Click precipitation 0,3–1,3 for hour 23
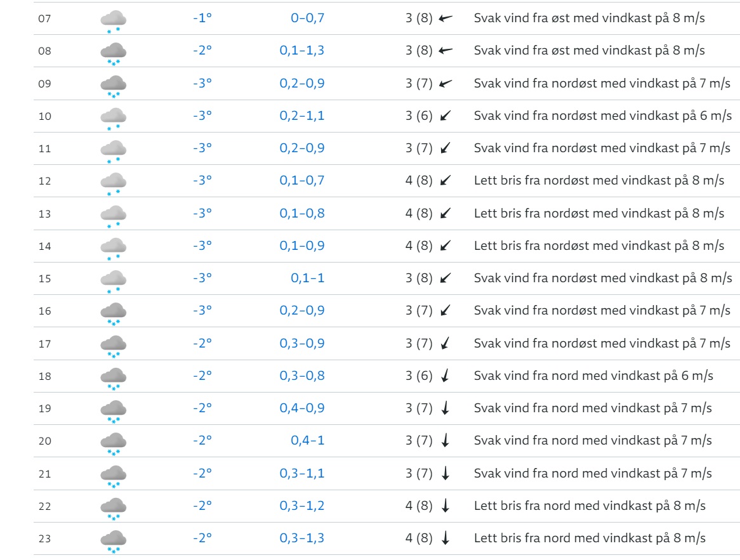The width and height of the screenshot is (740, 560). [302, 538]
